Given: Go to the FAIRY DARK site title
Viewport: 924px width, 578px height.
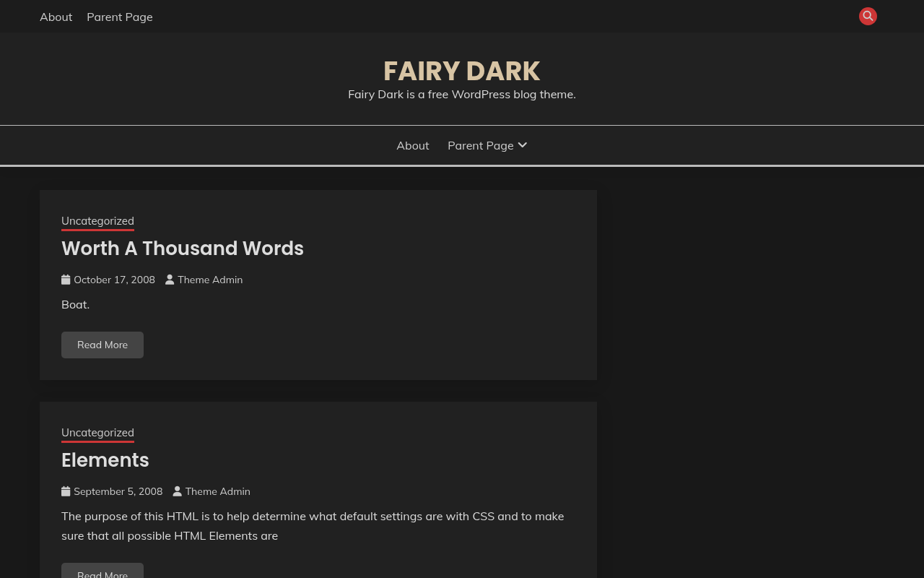Looking at the screenshot, I should 462,71.
